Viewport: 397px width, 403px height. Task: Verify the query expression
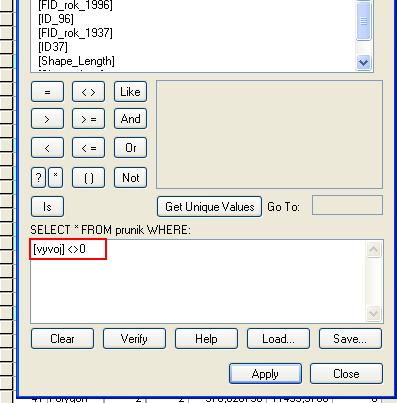[134, 339]
